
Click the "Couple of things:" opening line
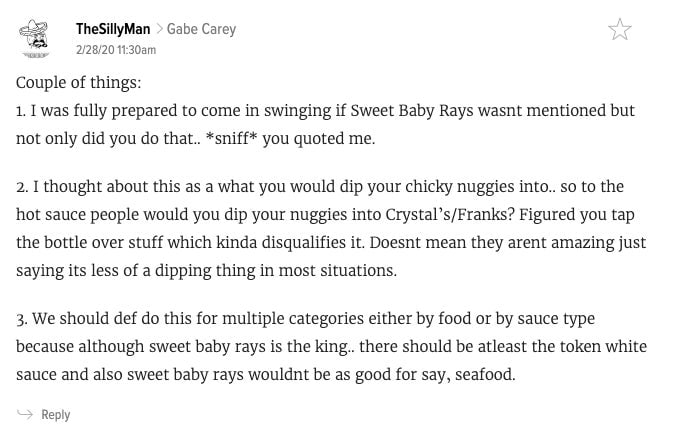(79, 83)
